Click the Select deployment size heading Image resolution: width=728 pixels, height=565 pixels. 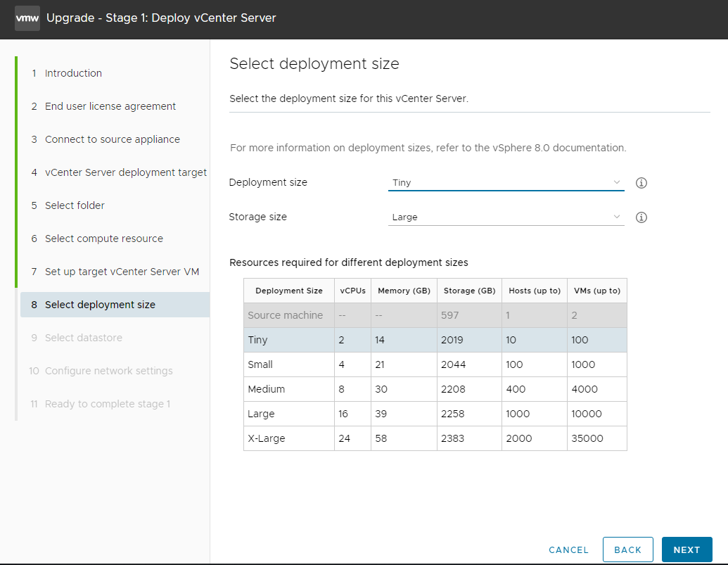[x=314, y=63]
